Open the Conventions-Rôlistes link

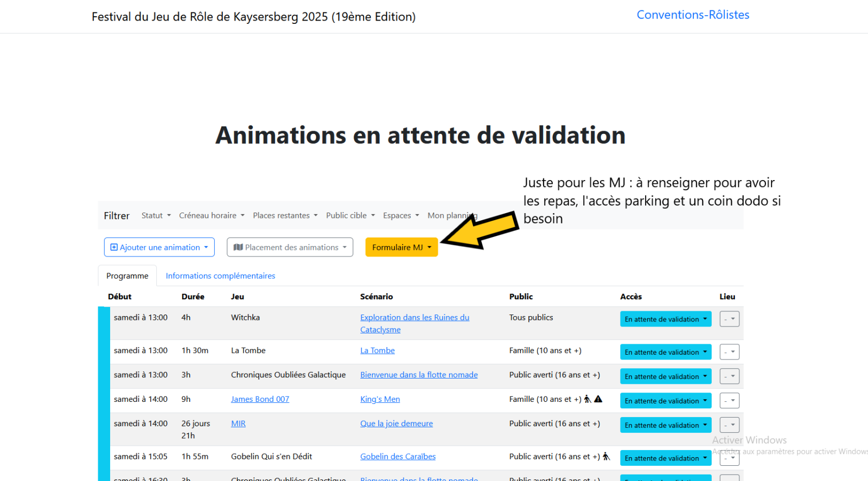click(693, 15)
